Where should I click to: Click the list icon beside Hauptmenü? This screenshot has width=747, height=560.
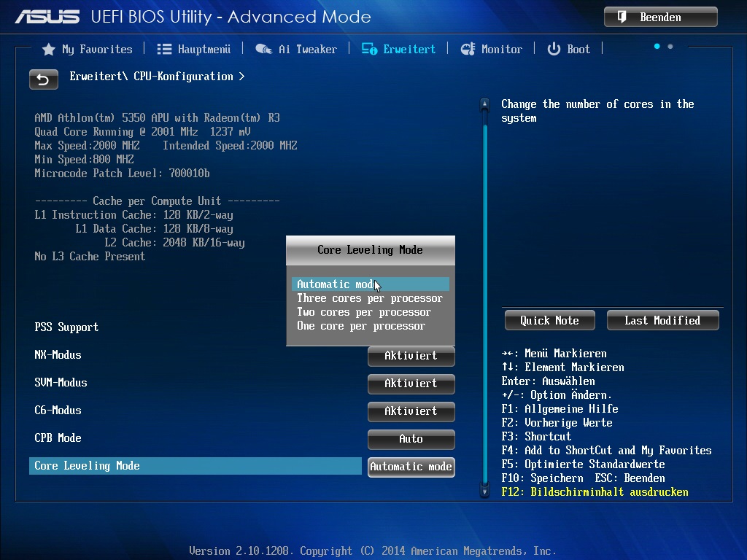(x=164, y=49)
